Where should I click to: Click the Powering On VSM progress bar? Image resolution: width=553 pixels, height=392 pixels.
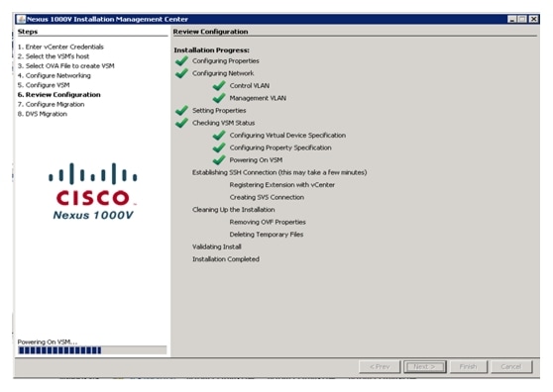click(92, 350)
